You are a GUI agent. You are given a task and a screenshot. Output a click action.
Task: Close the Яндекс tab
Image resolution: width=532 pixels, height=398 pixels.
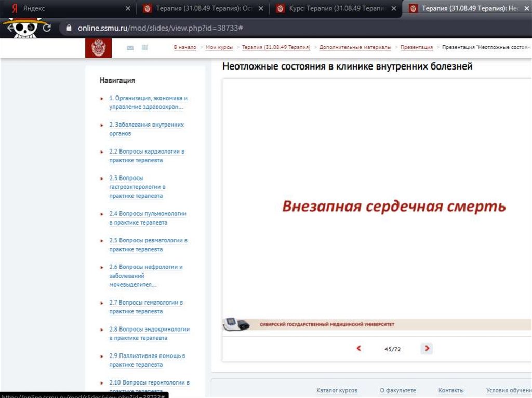[x=128, y=8]
